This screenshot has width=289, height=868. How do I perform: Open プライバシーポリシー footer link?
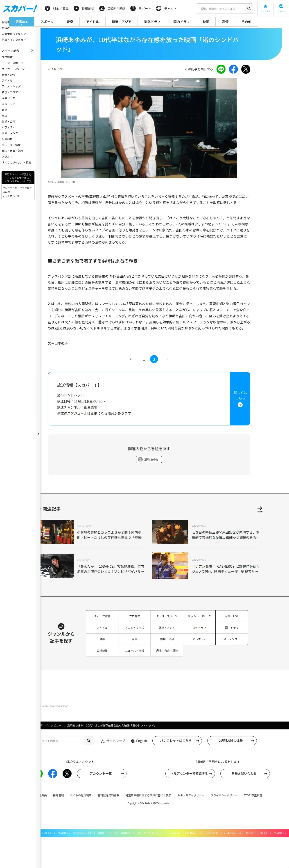(224, 795)
